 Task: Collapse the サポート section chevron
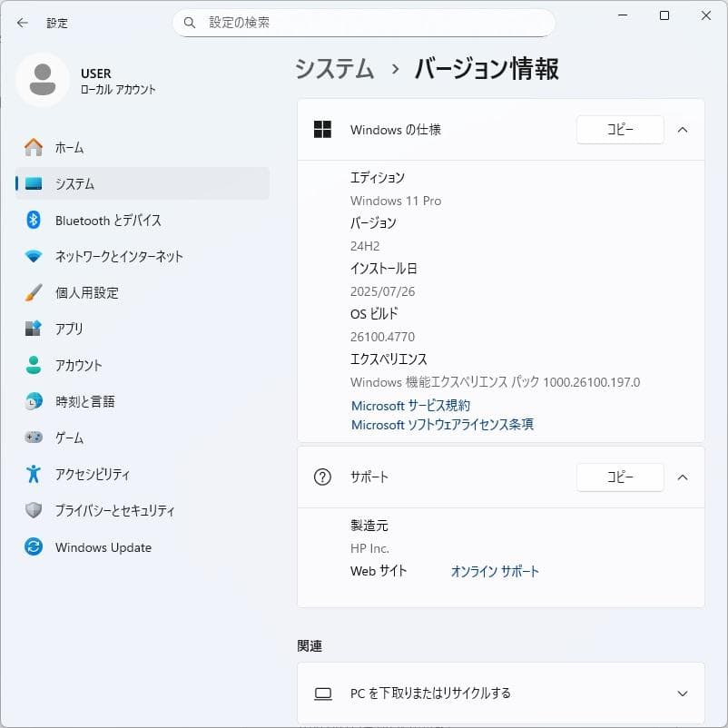[x=683, y=477]
